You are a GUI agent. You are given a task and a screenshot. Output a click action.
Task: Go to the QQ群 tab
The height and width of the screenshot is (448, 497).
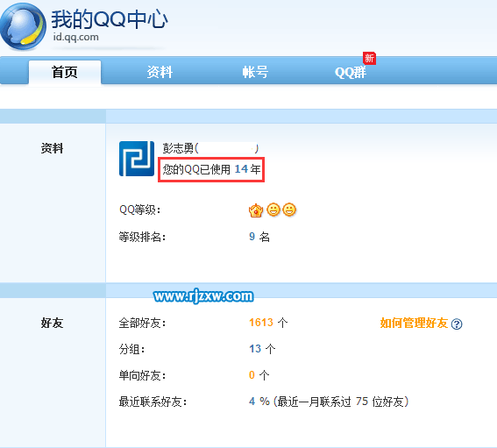pos(351,72)
